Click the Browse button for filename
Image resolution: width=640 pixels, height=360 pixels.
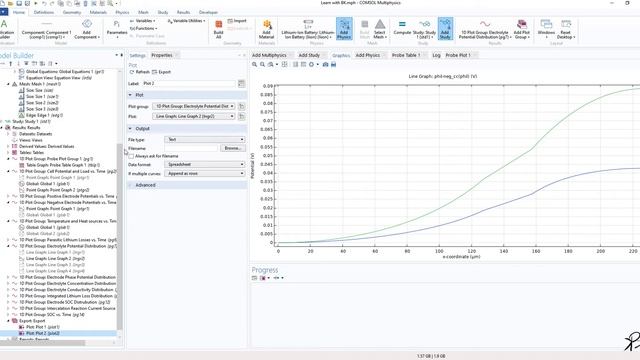(232, 148)
